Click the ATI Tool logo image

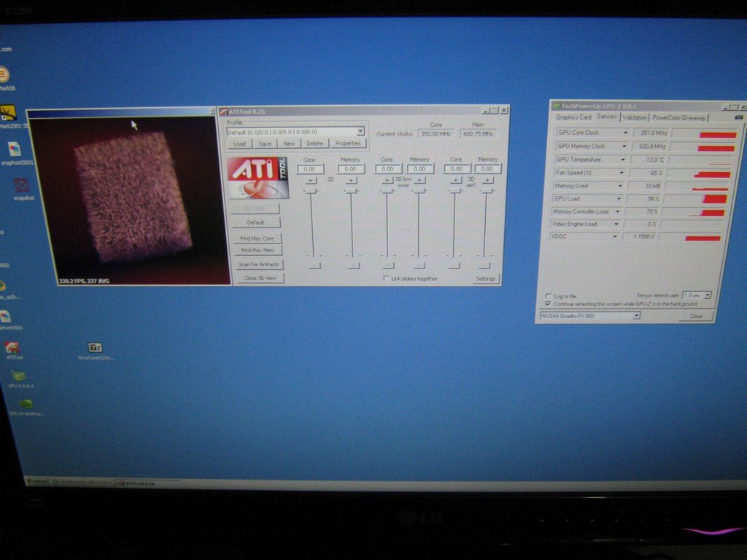coord(258,178)
